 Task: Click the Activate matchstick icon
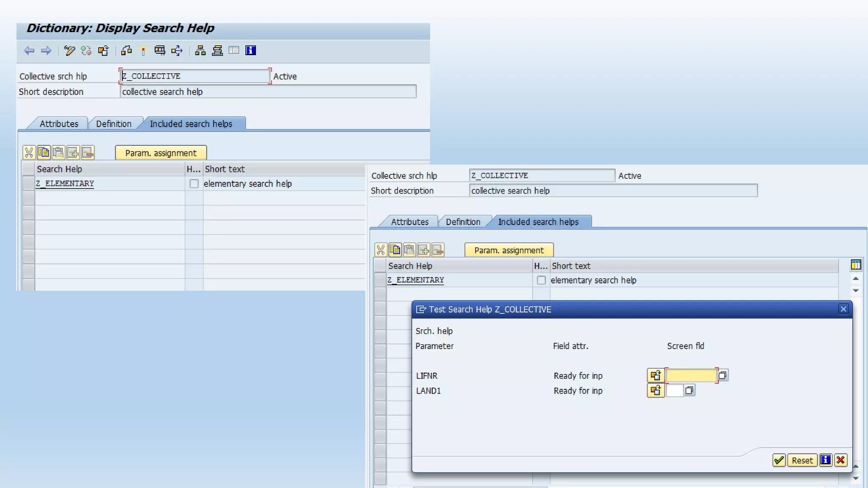(x=143, y=51)
